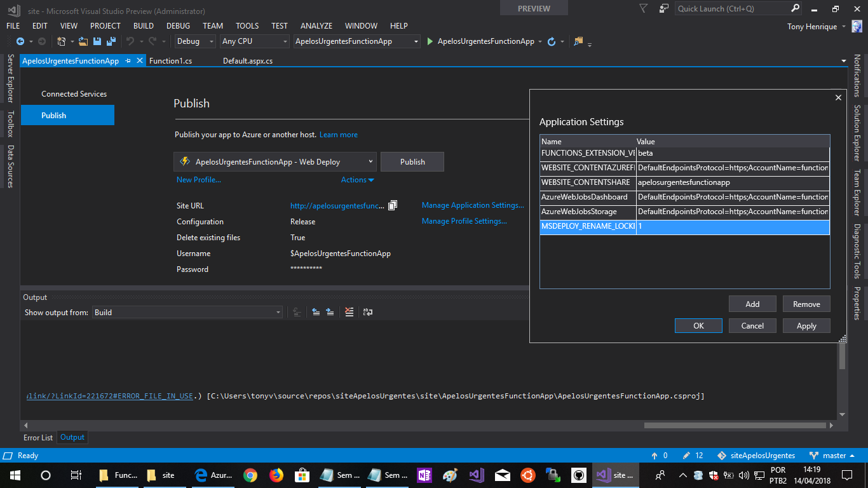Click Cancel in Application Settings dialog
868x488 pixels.
click(752, 325)
